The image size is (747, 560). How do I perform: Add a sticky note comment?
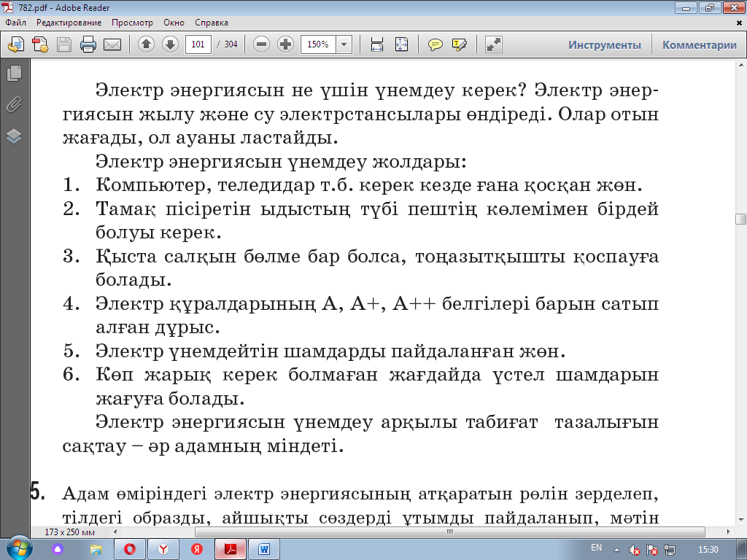pos(435,44)
